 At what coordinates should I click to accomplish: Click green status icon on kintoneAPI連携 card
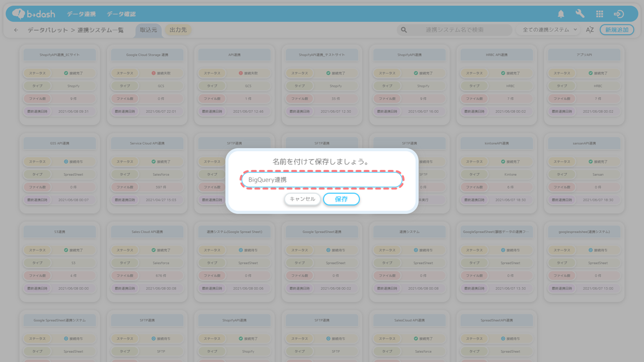[x=503, y=162]
